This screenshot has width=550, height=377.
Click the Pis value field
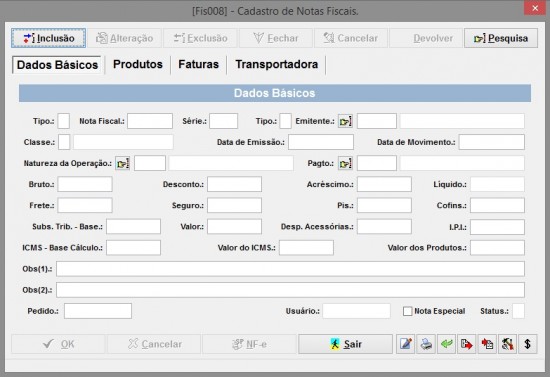click(384, 205)
